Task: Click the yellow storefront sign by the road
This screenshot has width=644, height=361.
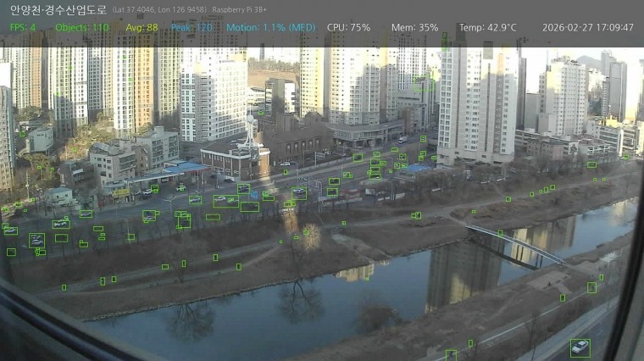Action: click(121, 193)
